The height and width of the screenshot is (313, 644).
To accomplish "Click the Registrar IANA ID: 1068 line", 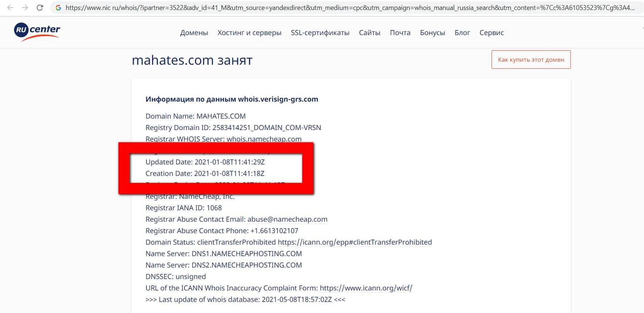I will click(184, 208).
